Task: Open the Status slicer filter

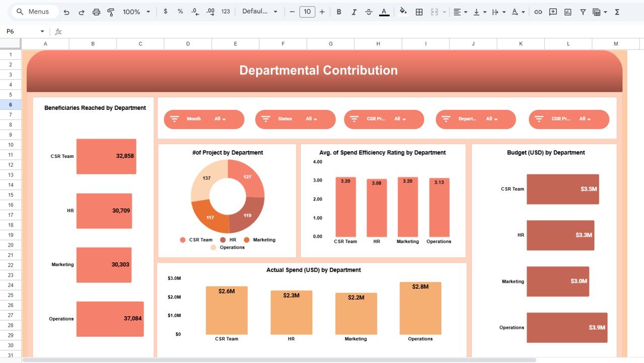Action: click(311, 119)
